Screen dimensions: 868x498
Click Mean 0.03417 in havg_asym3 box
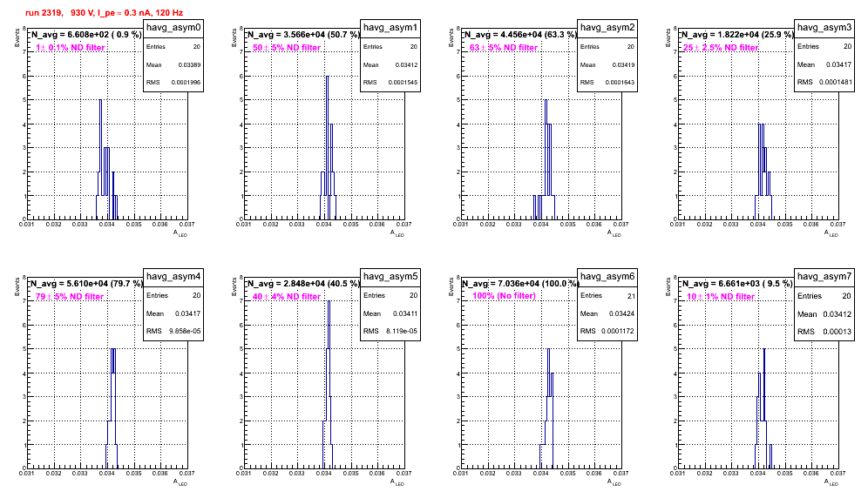point(824,64)
